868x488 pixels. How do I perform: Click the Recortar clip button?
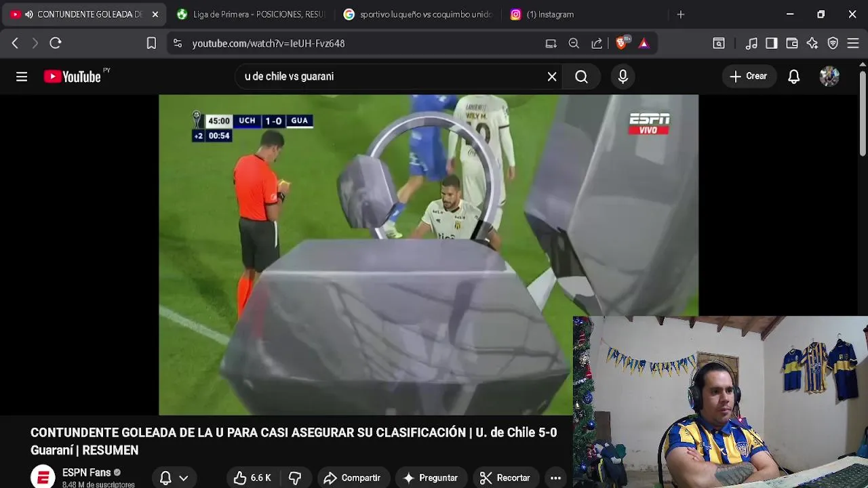506,478
